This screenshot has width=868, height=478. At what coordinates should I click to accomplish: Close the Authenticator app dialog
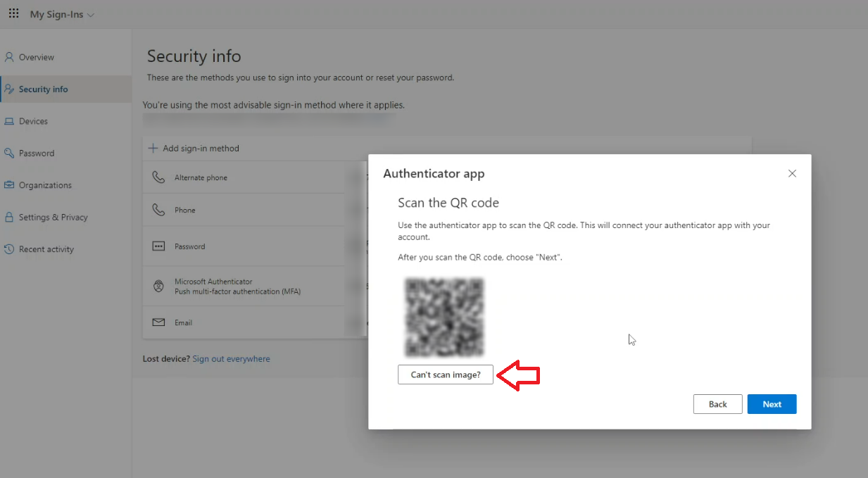[x=792, y=173]
